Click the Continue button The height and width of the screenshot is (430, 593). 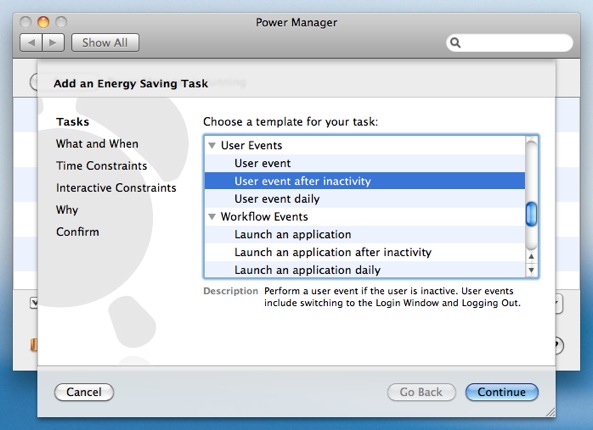pyautogui.click(x=501, y=392)
